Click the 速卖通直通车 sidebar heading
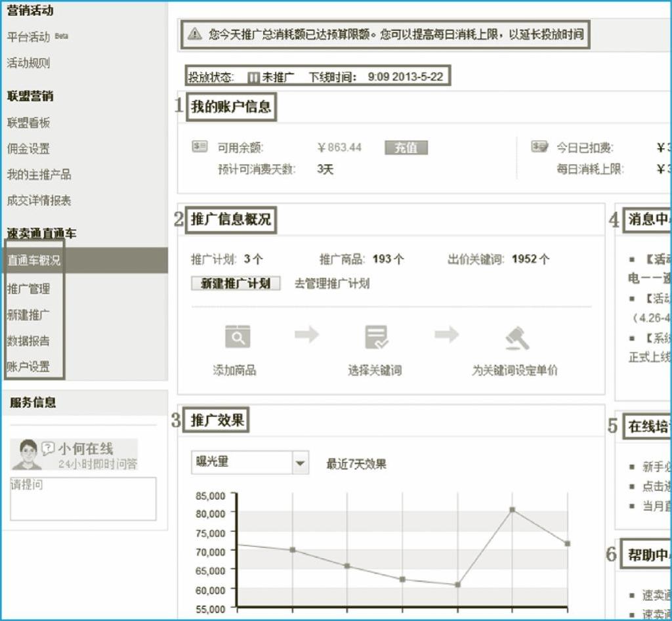Image resolution: width=672 pixels, height=621 pixels. coord(41,233)
